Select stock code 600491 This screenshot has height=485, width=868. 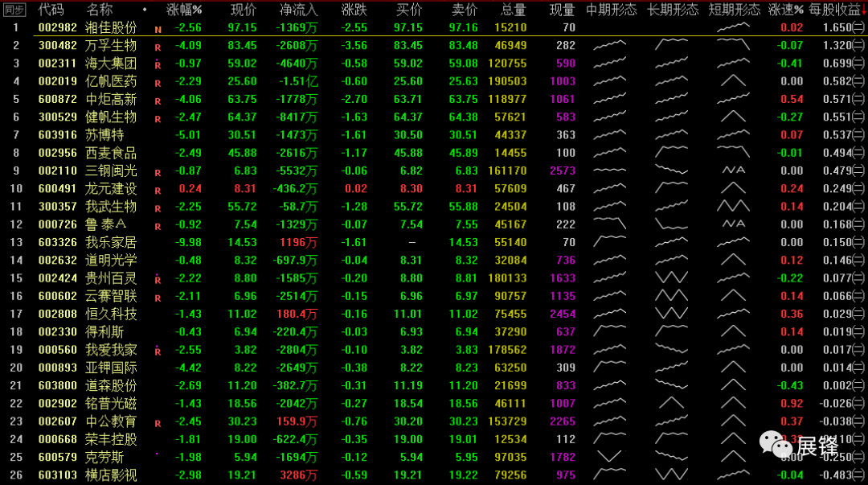tap(58, 188)
